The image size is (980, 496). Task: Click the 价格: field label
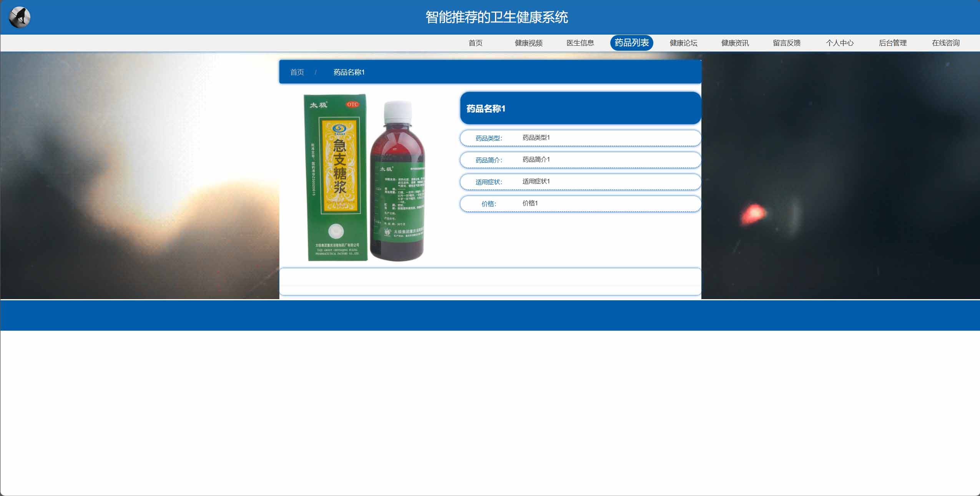[489, 204]
